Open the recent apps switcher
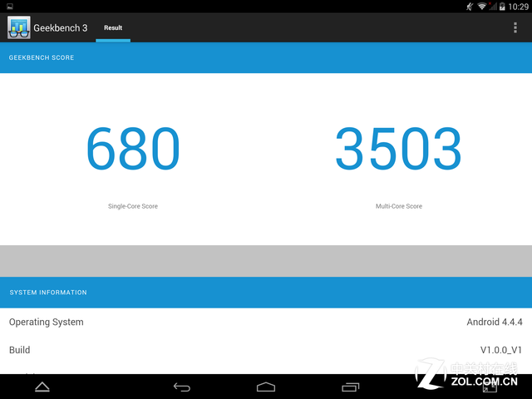Screen dimensions: 532x399 tap(350, 387)
